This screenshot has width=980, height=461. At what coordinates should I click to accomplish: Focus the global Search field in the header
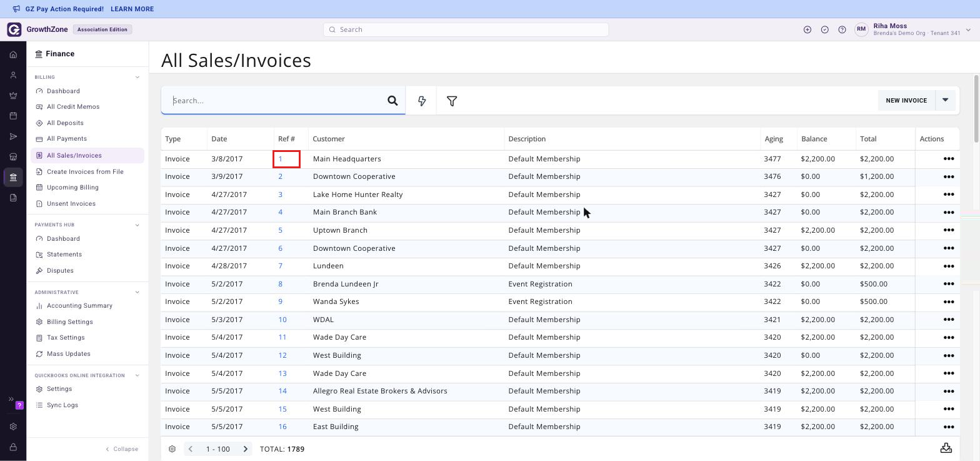[x=466, y=29]
